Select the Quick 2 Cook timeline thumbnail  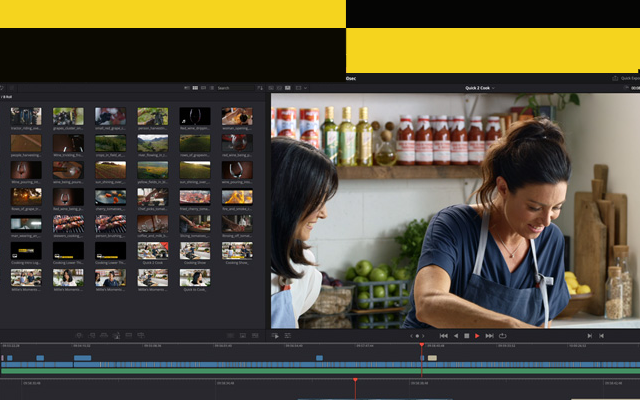tap(153, 251)
